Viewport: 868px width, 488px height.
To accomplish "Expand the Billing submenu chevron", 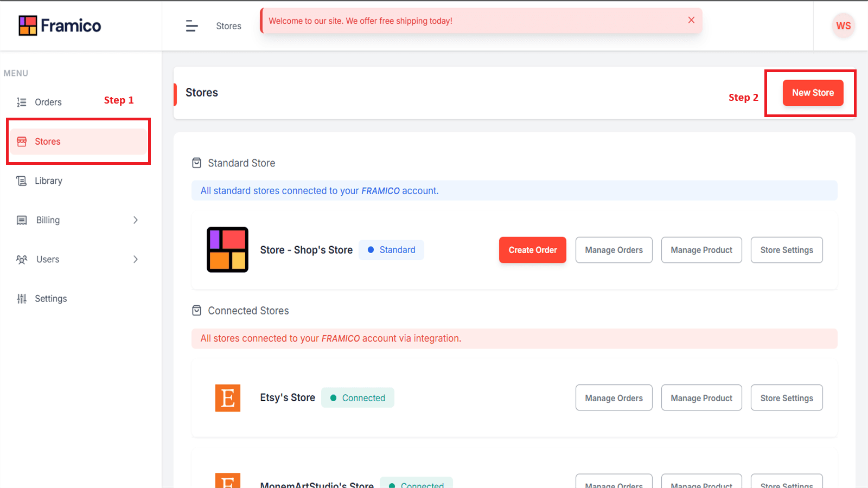I will [136, 220].
